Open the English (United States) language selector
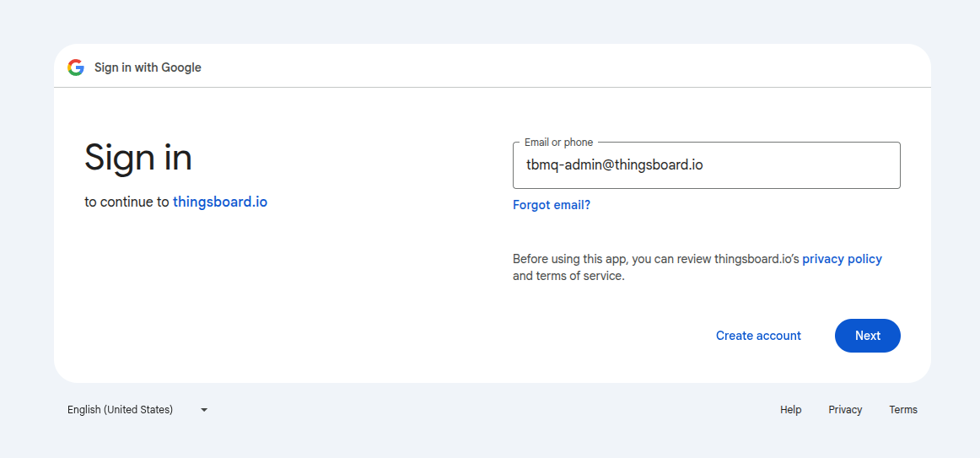The width and height of the screenshot is (980, 458). (121, 410)
